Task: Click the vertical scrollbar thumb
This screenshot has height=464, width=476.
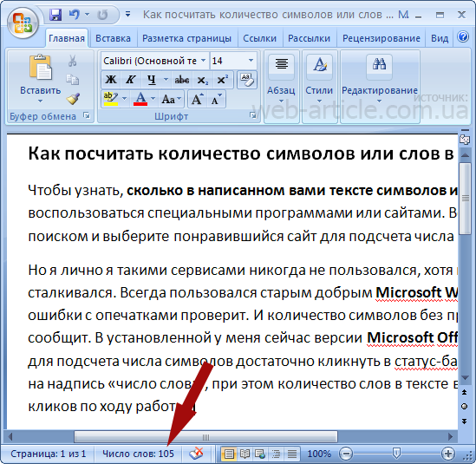Action: (465, 199)
